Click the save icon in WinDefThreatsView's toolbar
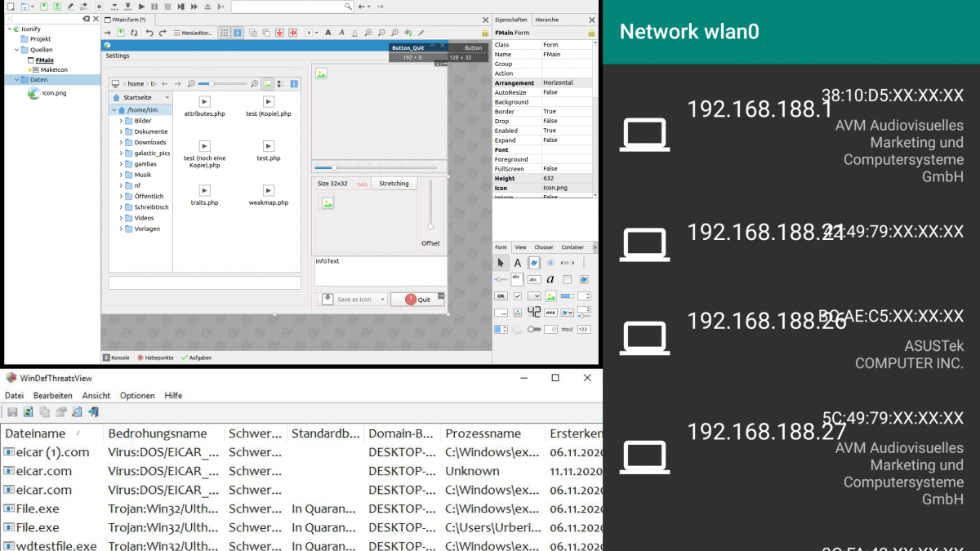Screen dimensions: 980x551 pyautogui.click(x=12, y=411)
